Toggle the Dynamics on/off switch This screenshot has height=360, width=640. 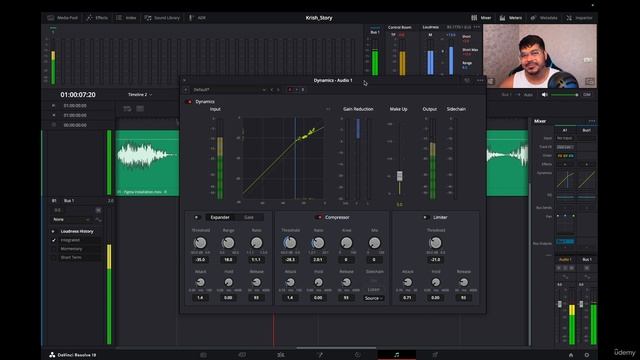point(189,102)
